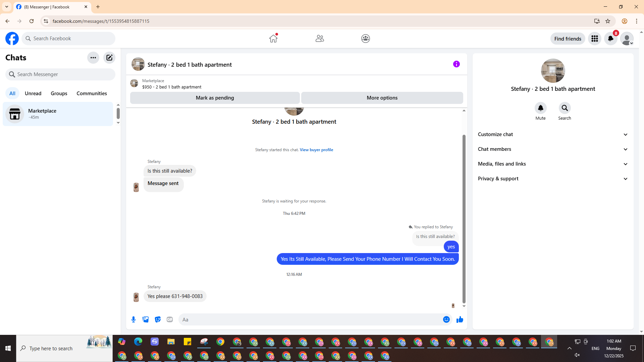
Task: Click the browser address bar URL
Action: point(101,21)
